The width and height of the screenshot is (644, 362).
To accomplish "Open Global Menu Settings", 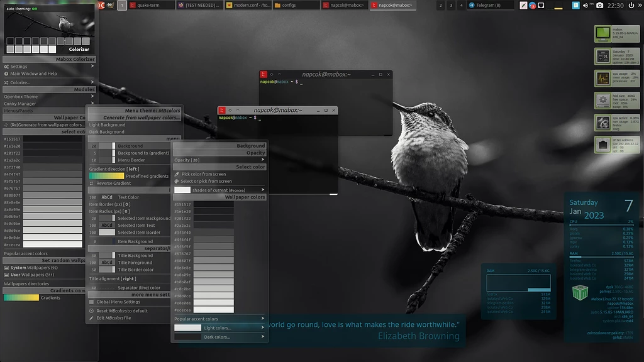I will 119,301.
